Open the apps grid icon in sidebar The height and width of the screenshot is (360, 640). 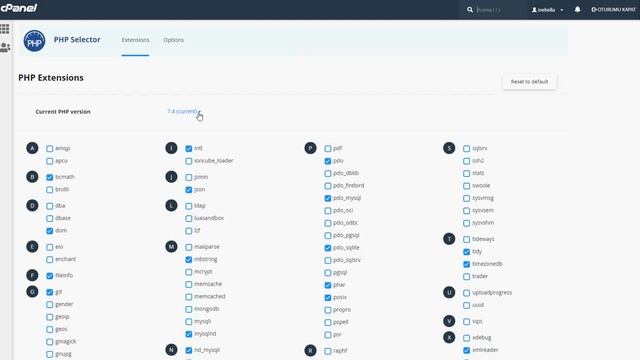click(x=4, y=29)
